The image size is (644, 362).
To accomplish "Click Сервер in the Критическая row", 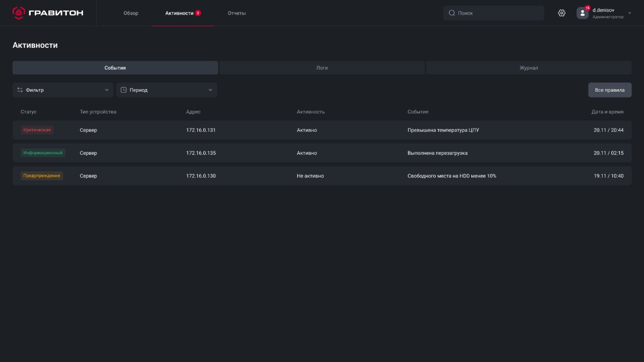I will click(x=88, y=130).
